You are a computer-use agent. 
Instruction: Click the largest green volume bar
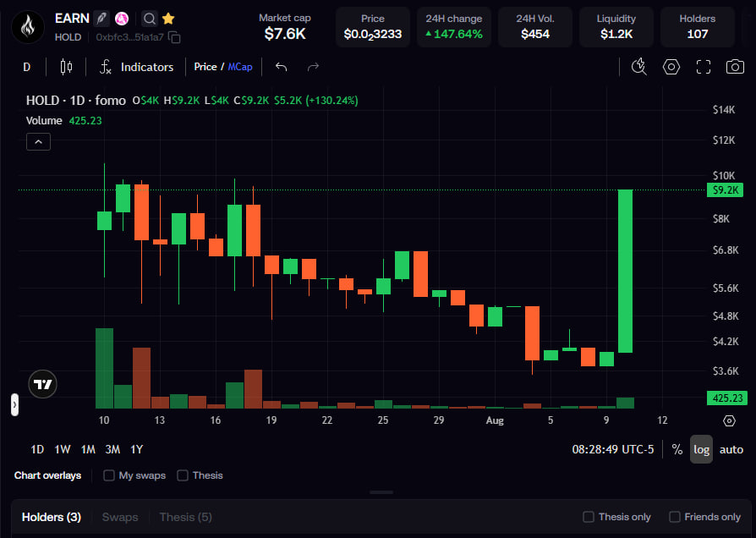104,369
